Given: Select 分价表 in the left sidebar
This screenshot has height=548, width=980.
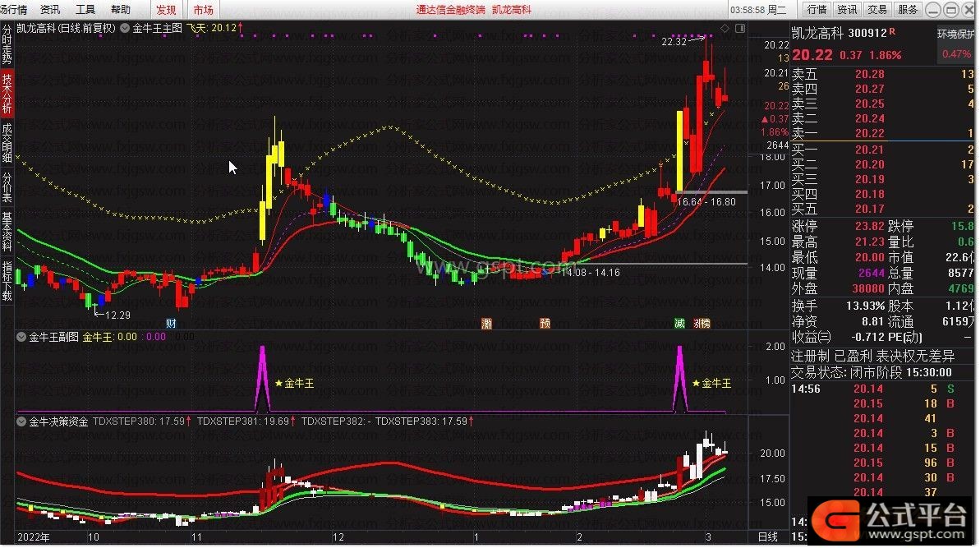Looking at the screenshot, I should tap(7, 187).
